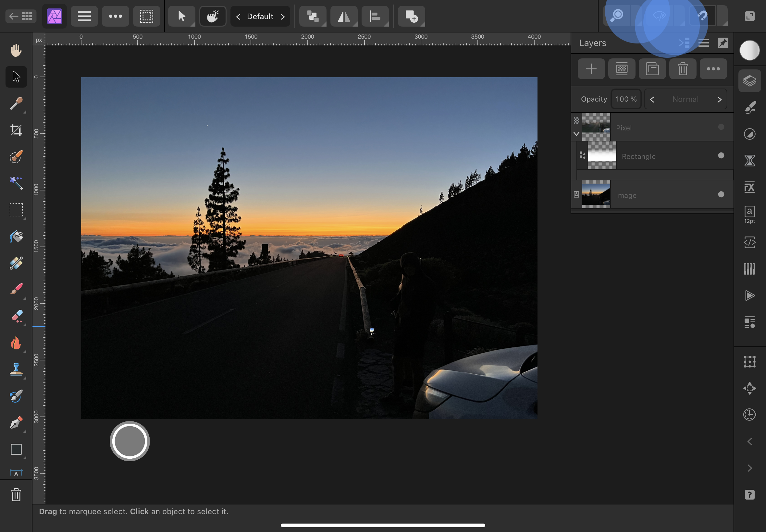Select the Rectangle shape tool
Viewport: 766px width, 532px height.
click(x=16, y=449)
